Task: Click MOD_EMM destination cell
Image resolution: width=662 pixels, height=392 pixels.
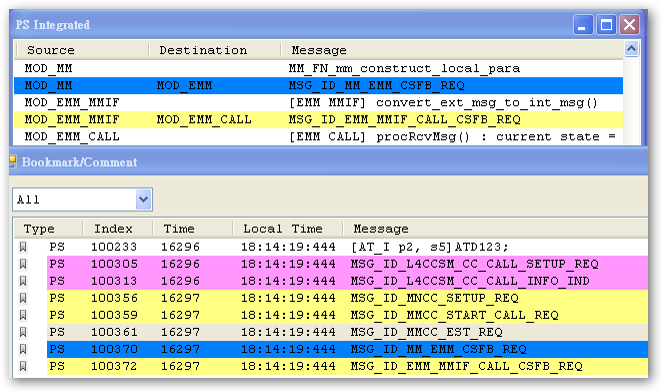Action: (184, 85)
